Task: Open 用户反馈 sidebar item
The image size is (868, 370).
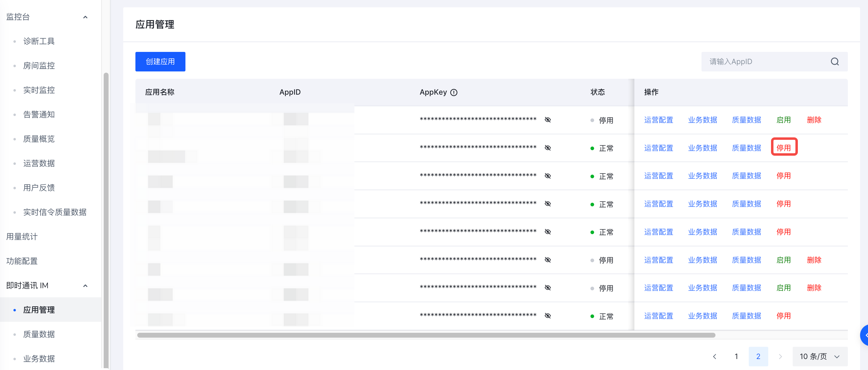Action: point(39,187)
